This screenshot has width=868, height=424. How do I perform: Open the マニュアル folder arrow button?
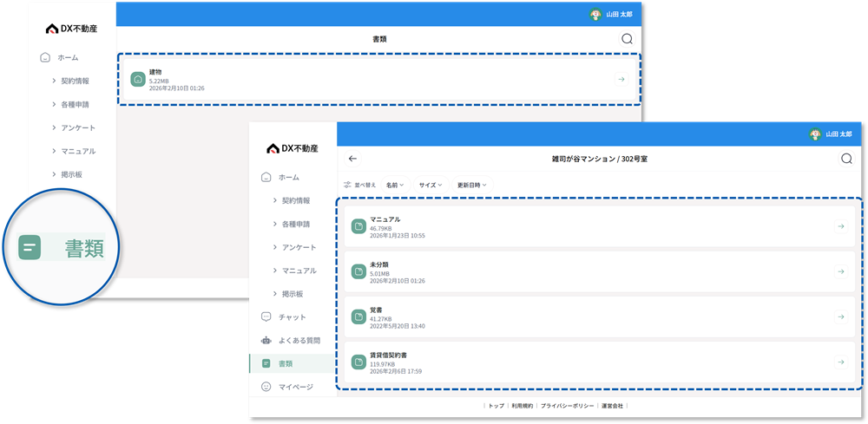pos(841,226)
